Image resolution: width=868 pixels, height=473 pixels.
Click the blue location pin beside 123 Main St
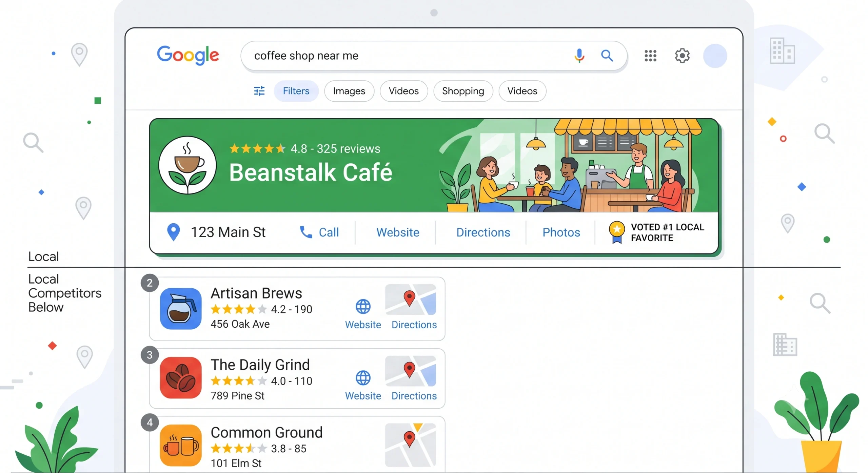pyautogui.click(x=173, y=232)
